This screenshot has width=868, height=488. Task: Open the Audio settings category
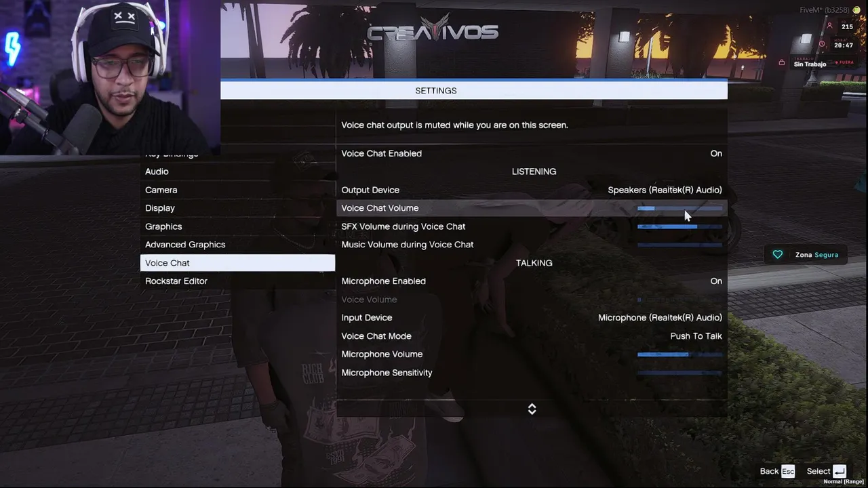click(x=237, y=171)
